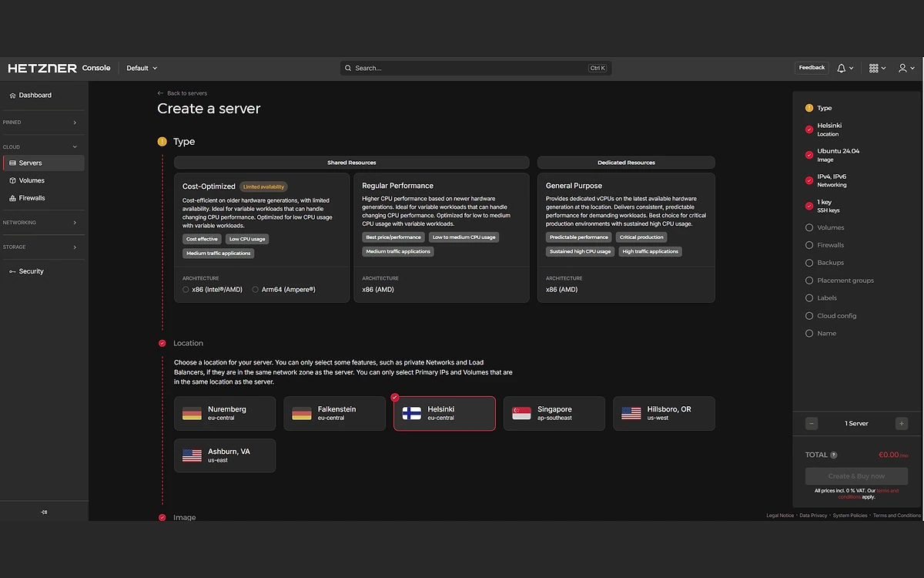Open the apps grid menu

[874, 68]
